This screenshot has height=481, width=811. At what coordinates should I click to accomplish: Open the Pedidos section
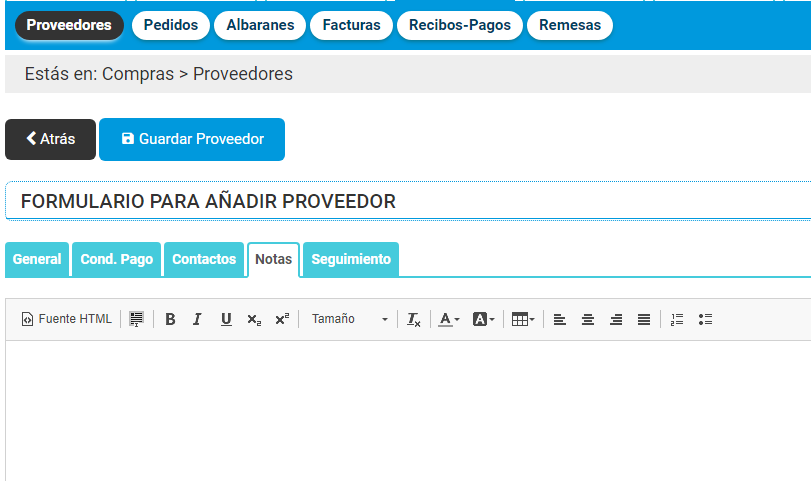tap(171, 25)
